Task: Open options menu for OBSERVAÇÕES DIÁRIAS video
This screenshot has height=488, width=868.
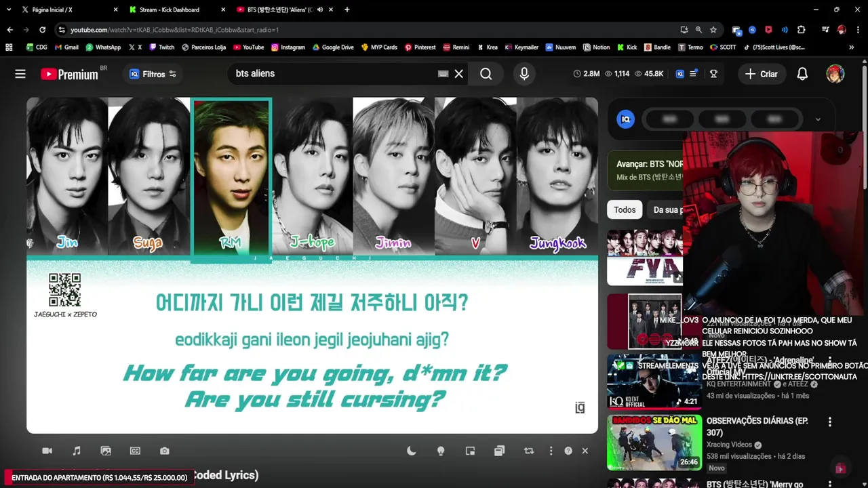Action: point(829,422)
